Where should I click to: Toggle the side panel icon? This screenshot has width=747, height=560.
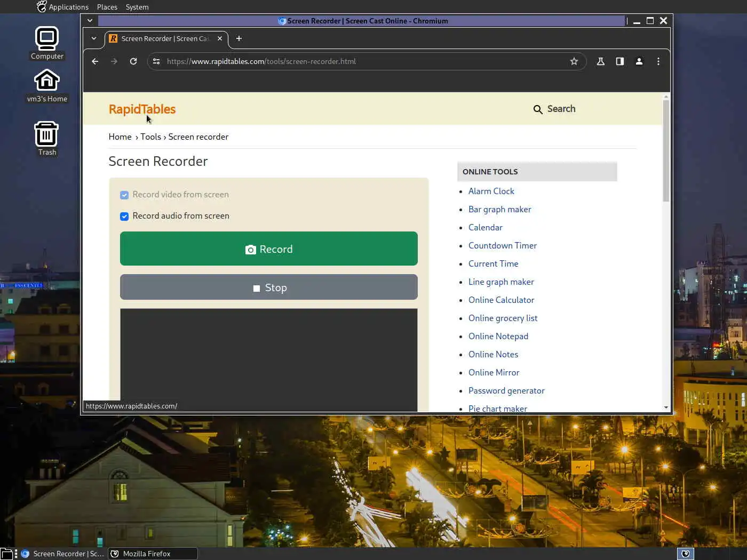coord(620,61)
